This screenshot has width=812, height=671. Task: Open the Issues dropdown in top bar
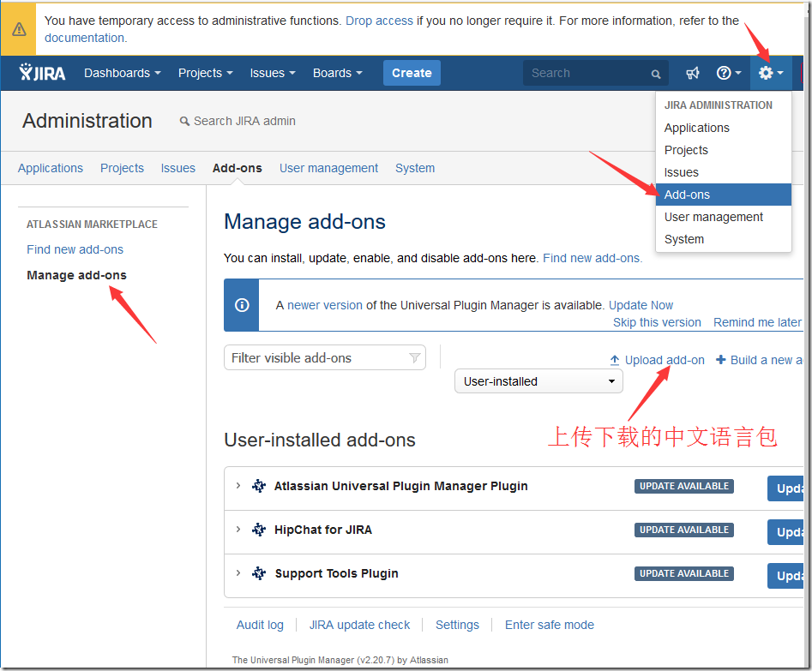click(273, 73)
